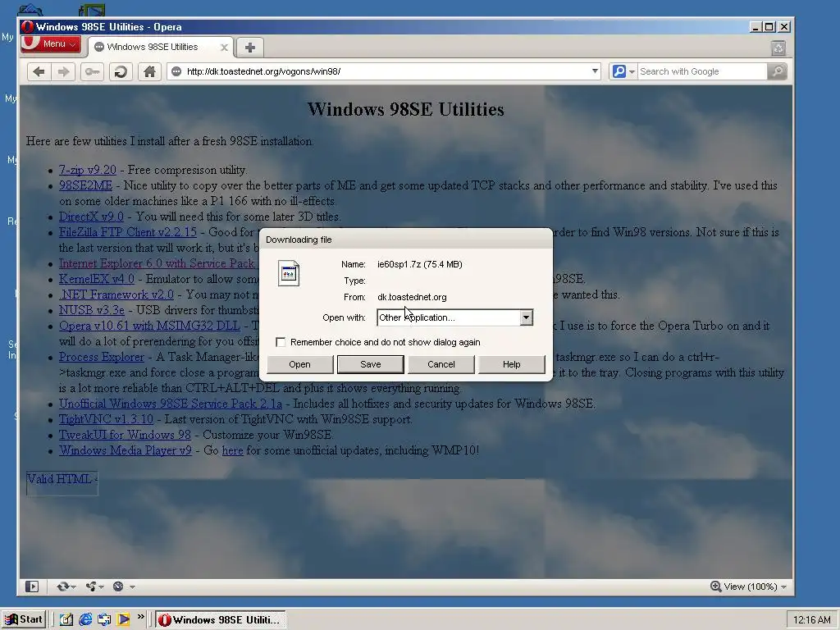Toggle the panel button in status bar
Image resolution: width=840 pixels, height=630 pixels.
32,587
